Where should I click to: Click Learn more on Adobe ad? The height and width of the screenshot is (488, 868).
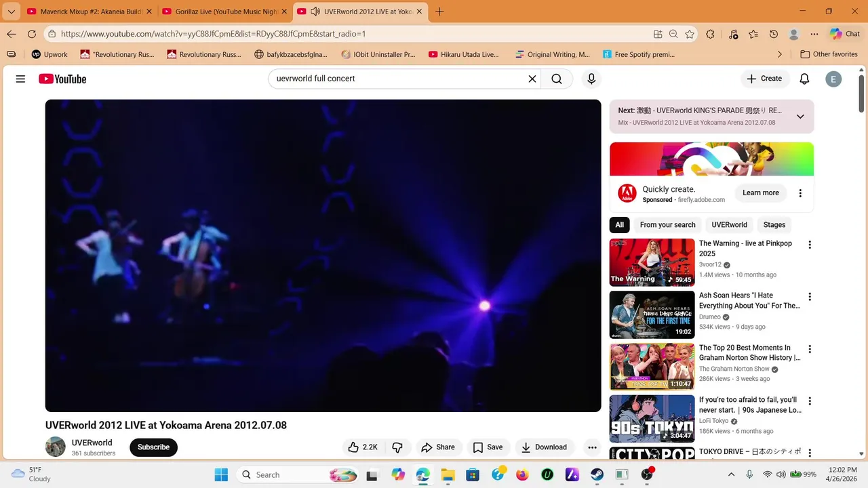pos(760,193)
